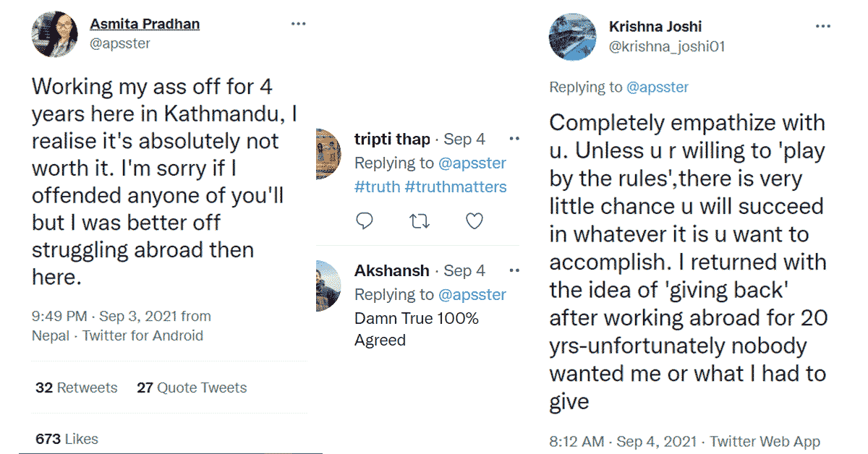
Task: Retweet tripti thap's reply
Action: (x=420, y=221)
